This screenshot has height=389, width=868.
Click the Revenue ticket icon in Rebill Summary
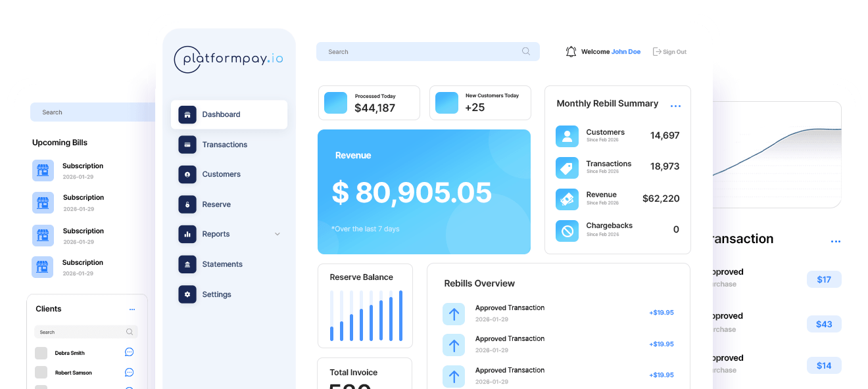pyautogui.click(x=567, y=199)
